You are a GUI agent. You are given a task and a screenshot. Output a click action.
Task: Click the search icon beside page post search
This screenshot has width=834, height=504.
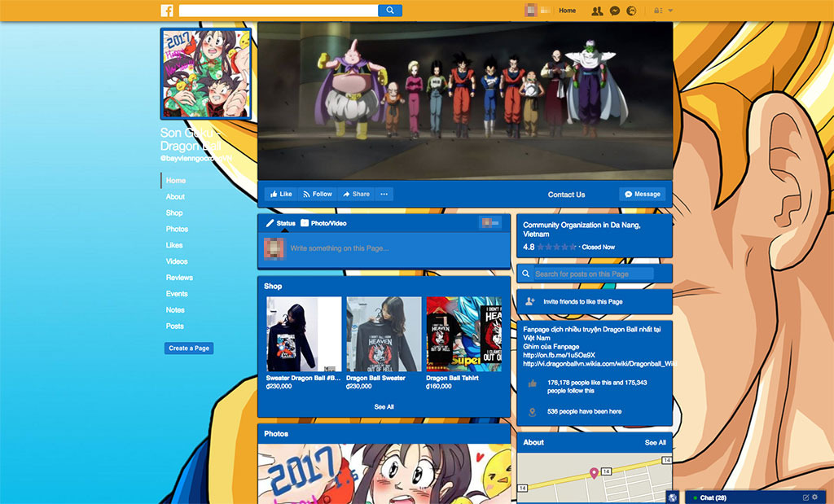(525, 274)
